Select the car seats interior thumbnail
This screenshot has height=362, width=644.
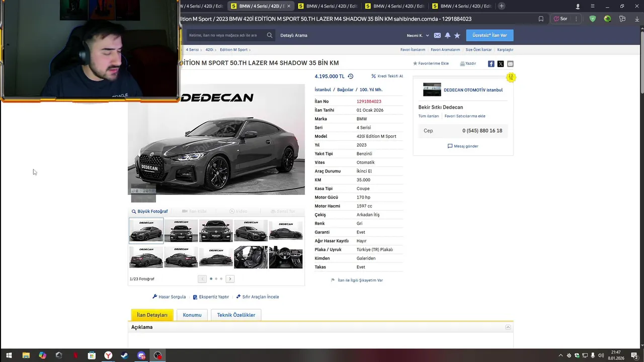tap(251, 257)
